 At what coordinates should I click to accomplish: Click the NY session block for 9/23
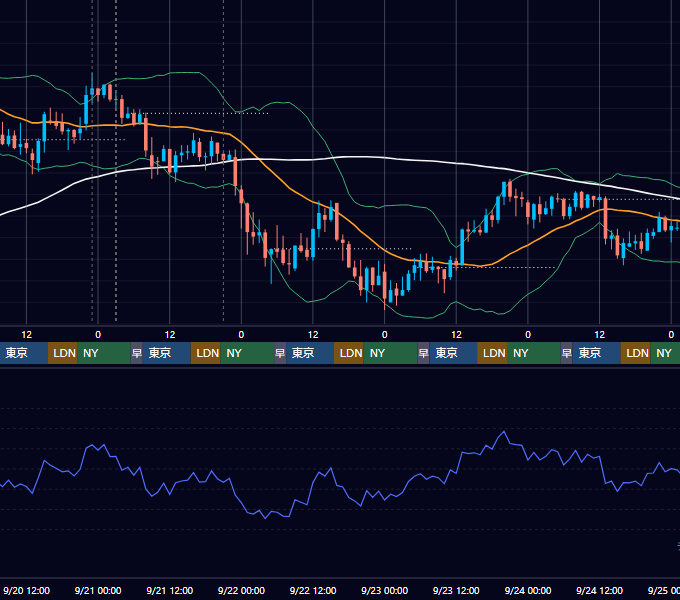coord(534,353)
